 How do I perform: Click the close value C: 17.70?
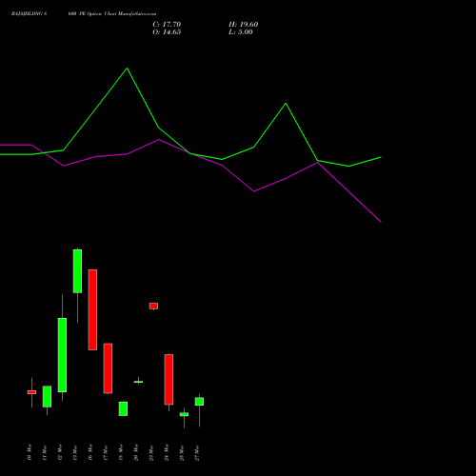(x=167, y=25)
